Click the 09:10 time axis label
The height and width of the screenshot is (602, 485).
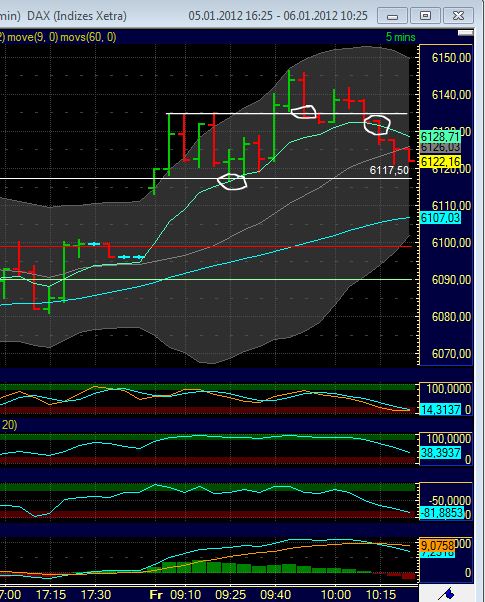tap(185, 595)
